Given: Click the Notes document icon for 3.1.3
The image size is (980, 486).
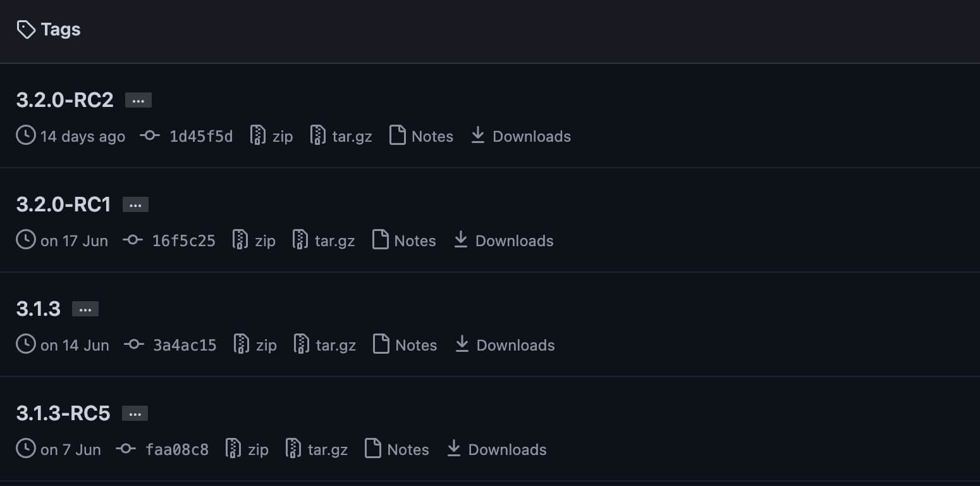Looking at the screenshot, I should coord(381,344).
